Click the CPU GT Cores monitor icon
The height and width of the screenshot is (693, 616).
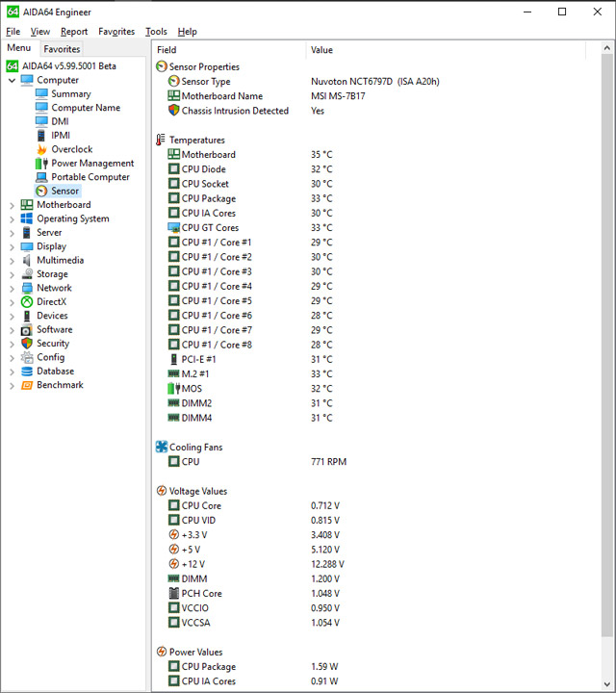point(173,227)
